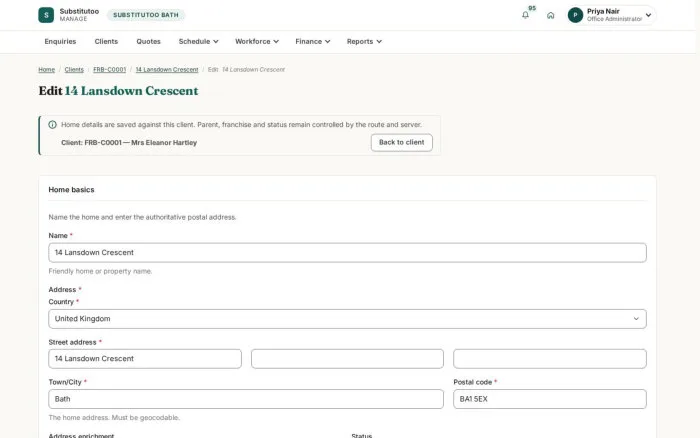Image resolution: width=700 pixels, height=438 pixels.
Task: Click the third empty Street address field
Action: coord(550,359)
